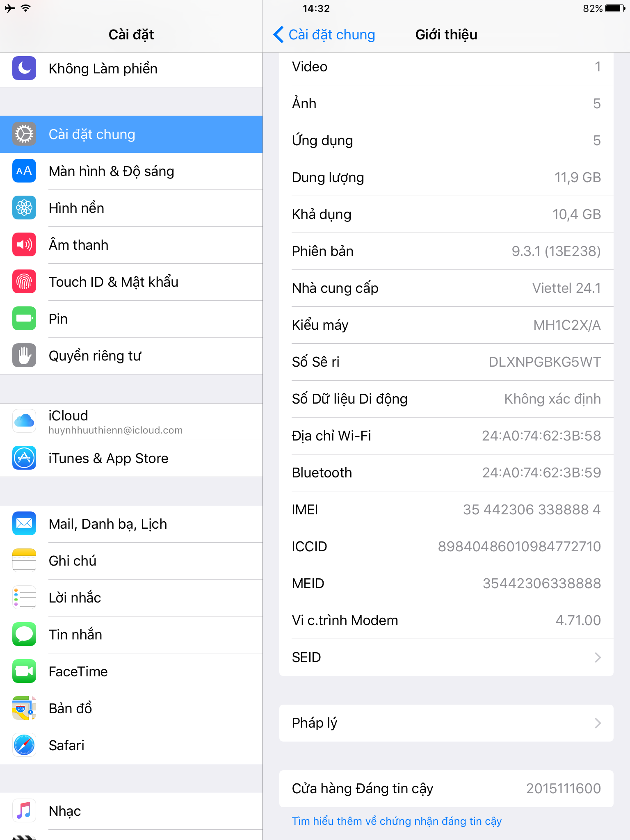Tap the Số Sê ri value row
Screen dimensions: 630x840
tap(446, 362)
